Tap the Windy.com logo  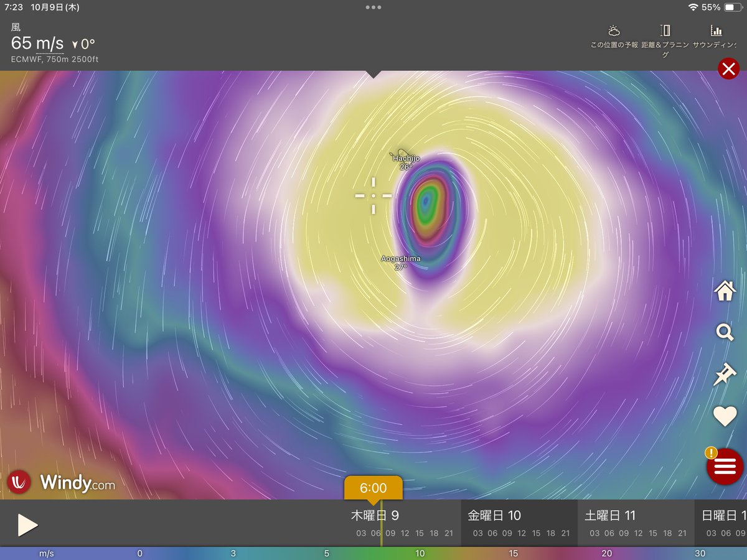point(61,482)
